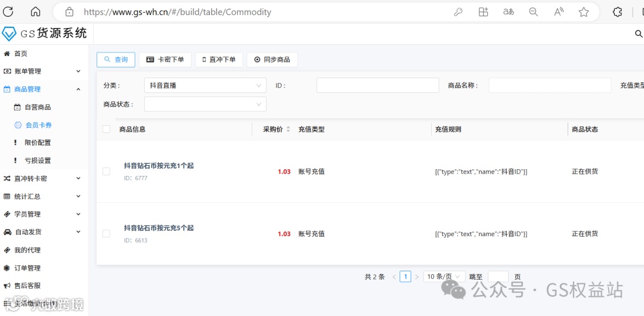
Task: Click the 充值规则 column header
Action: 448,129
